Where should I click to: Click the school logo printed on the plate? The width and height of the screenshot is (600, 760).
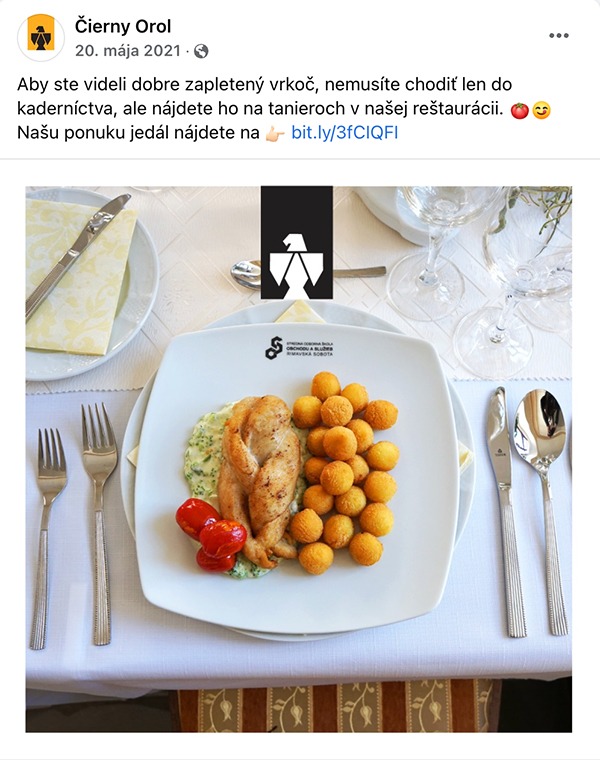(x=299, y=348)
